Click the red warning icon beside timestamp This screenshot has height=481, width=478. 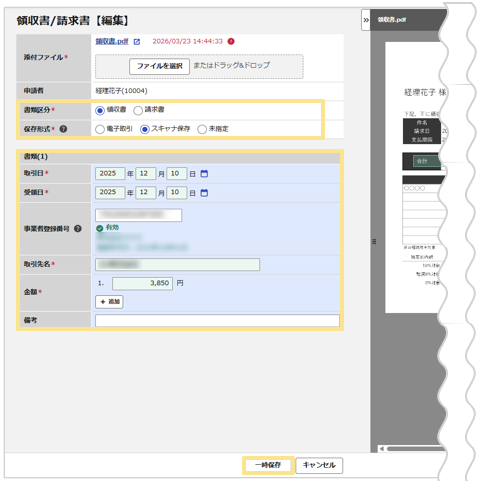click(231, 41)
